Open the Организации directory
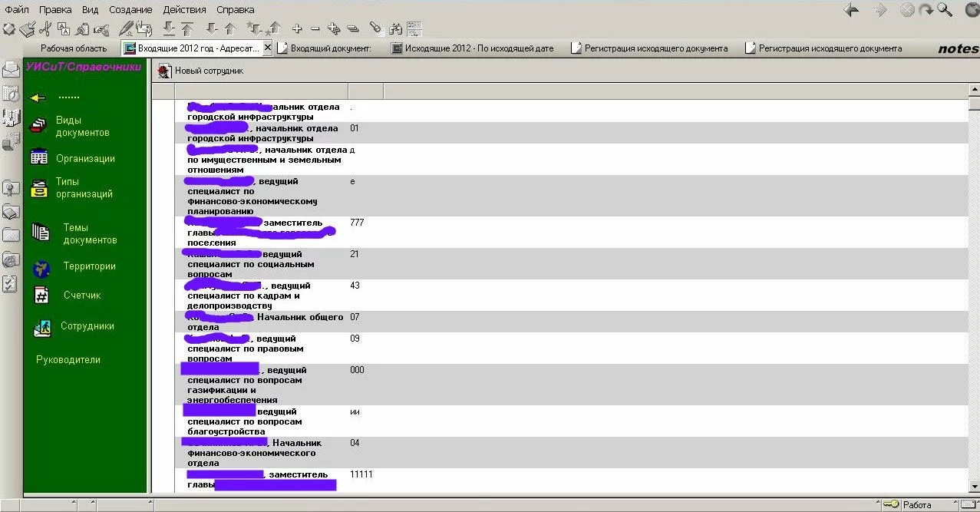Image resolution: width=980 pixels, height=512 pixels. [x=85, y=159]
